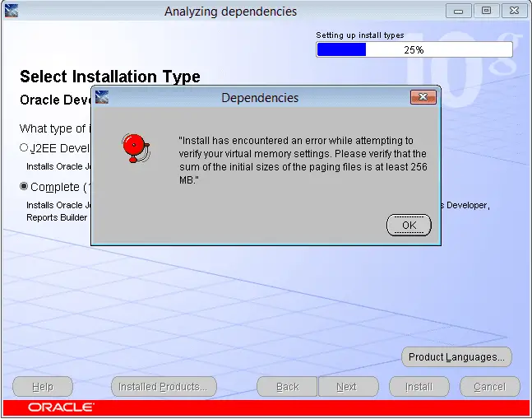Cancel the Oracle installation
Viewport: 532px width, 419px height.
[489, 386]
